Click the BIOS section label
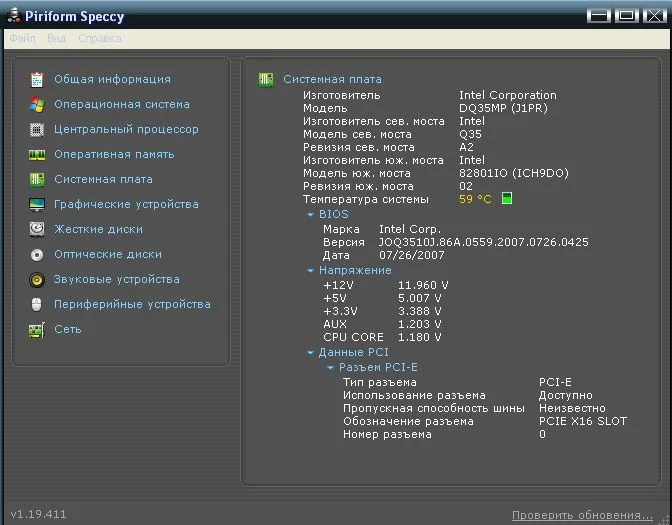Viewport: 672px width, 525px height. pos(333,214)
